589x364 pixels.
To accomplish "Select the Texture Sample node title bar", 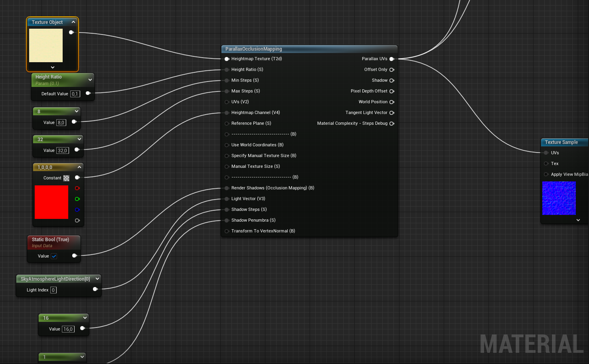I will click(565, 142).
